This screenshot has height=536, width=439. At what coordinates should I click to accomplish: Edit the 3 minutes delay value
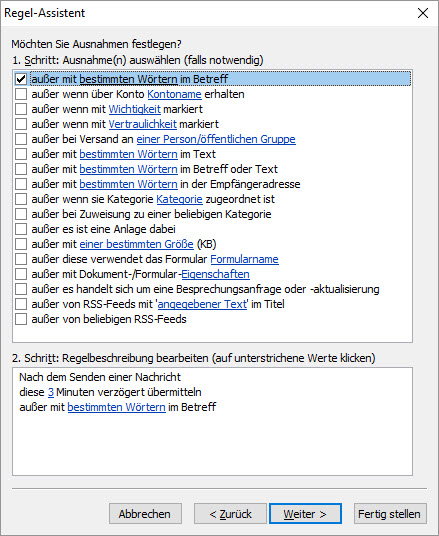click(51, 392)
